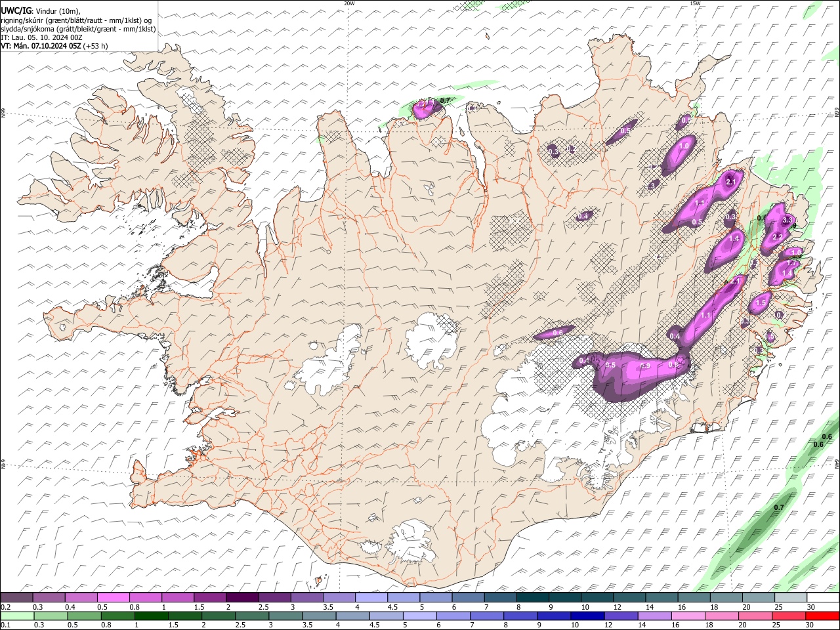
Task: Click the 'rigning/skúrir' legend description line
Action: click(x=76, y=20)
